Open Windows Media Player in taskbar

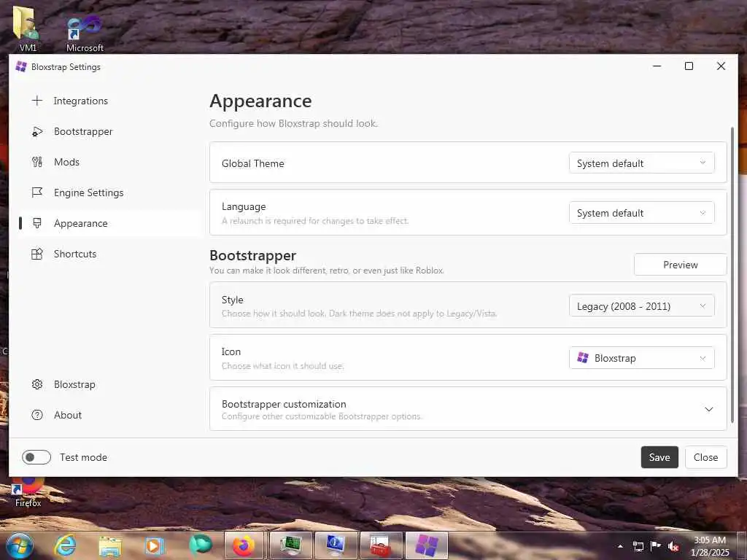pos(155,545)
